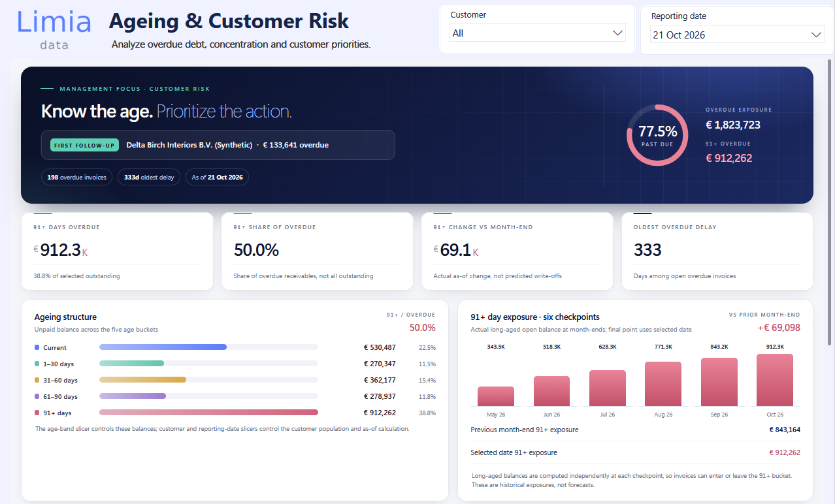
Task: Open the Customer slicer dropdown
Action: pos(537,33)
